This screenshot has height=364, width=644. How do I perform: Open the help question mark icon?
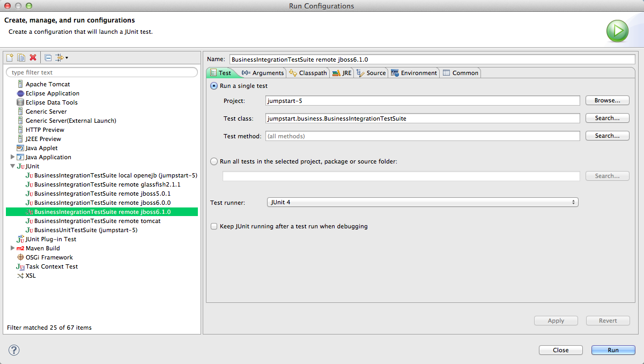[14, 350]
